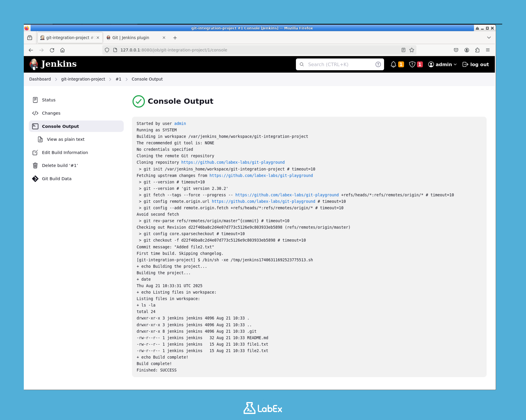The height and width of the screenshot is (420, 526).
Task: Navigate to Dashboard via breadcrumb
Action: 40,79
